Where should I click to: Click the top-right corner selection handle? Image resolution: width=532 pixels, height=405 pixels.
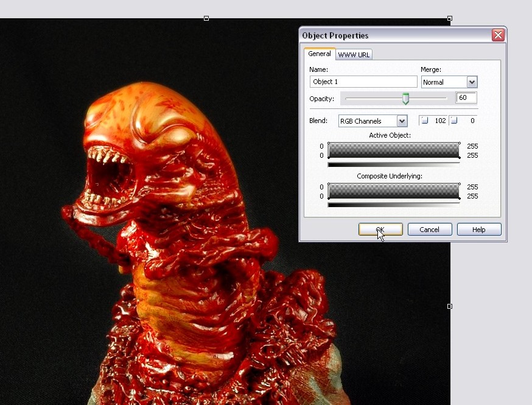(x=450, y=18)
